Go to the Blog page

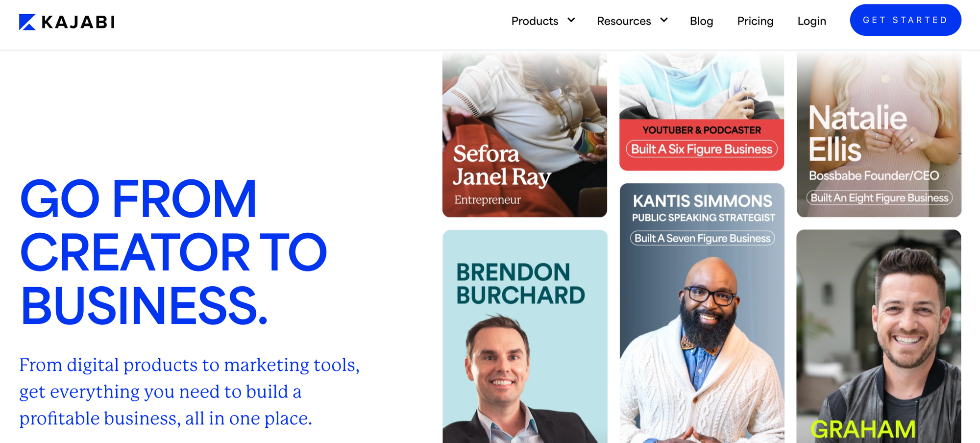(701, 21)
